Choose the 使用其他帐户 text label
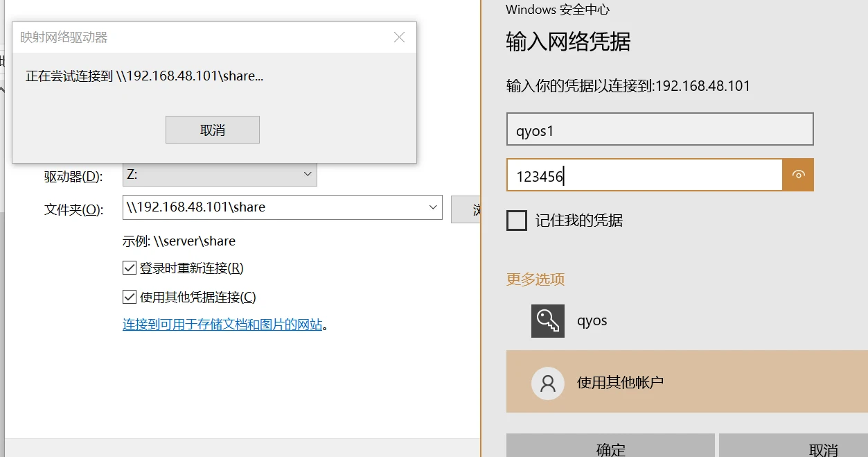The width and height of the screenshot is (868, 457). [x=620, y=383]
